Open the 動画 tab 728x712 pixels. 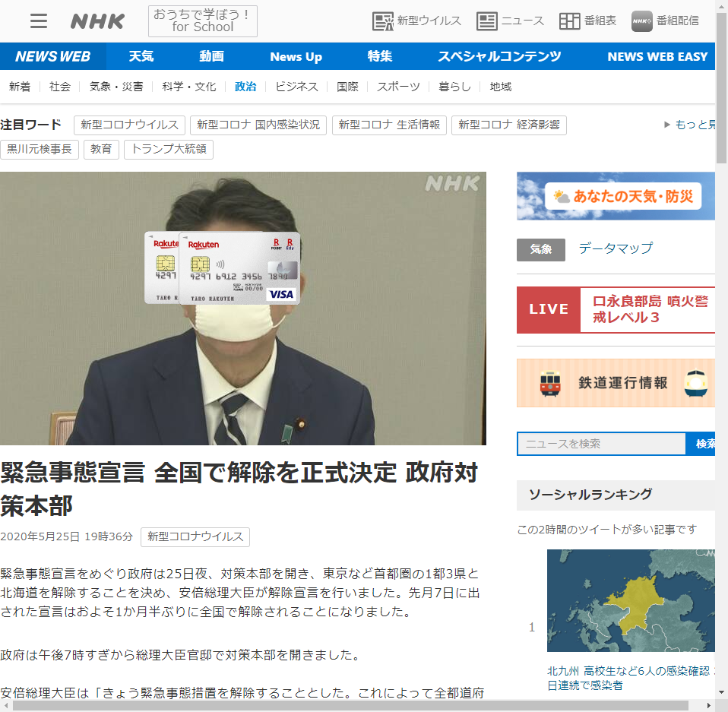tap(212, 56)
